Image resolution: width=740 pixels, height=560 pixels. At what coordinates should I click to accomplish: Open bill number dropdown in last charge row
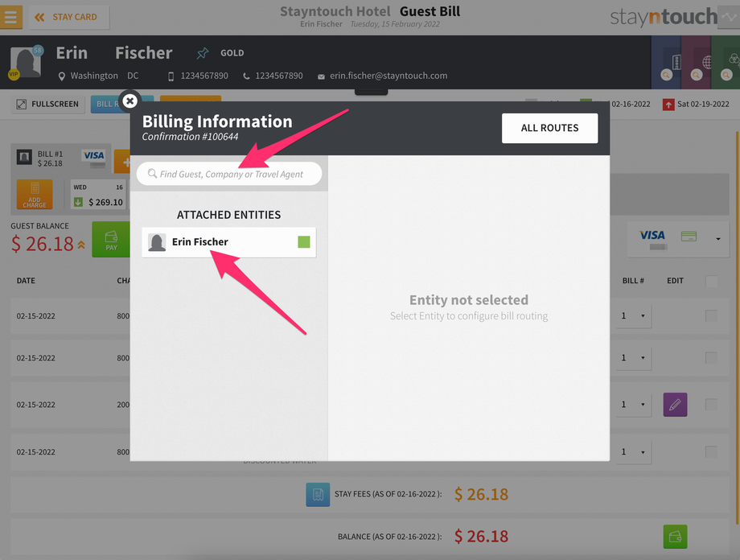tap(633, 452)
